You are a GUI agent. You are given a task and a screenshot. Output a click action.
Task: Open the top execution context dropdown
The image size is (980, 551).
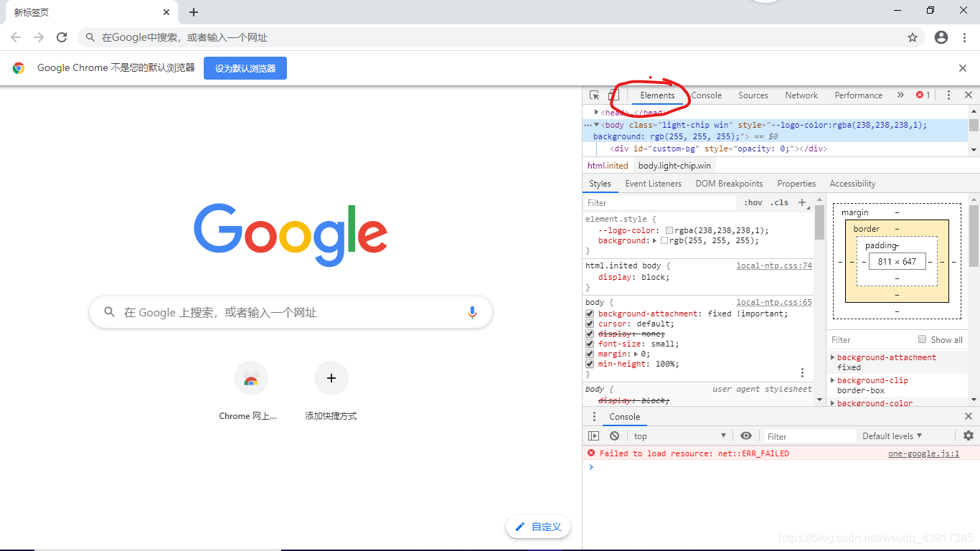(x=680, y=436)
